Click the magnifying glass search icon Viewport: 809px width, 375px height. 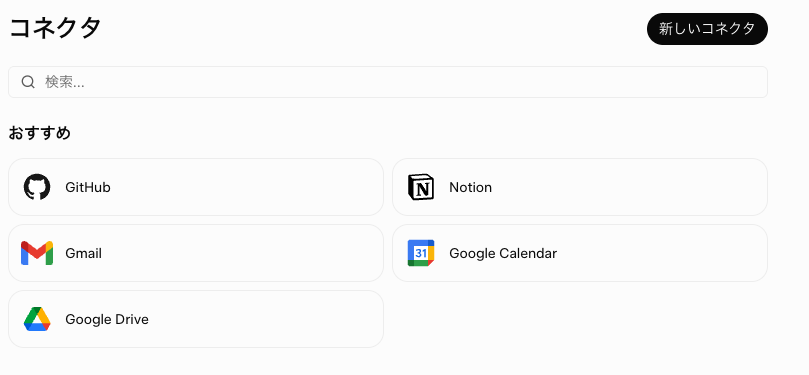(x=28, y=82)
